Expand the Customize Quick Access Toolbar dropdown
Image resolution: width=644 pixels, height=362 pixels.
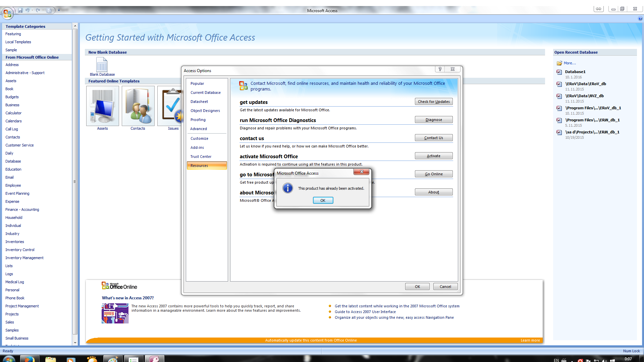[x=59, y=10]
